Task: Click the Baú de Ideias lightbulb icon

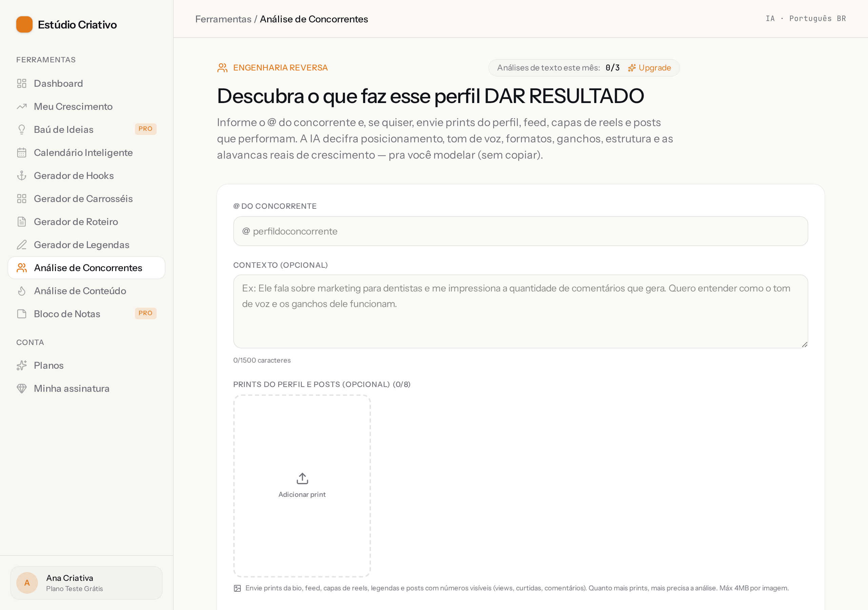Action: click(x=22, y=130)
